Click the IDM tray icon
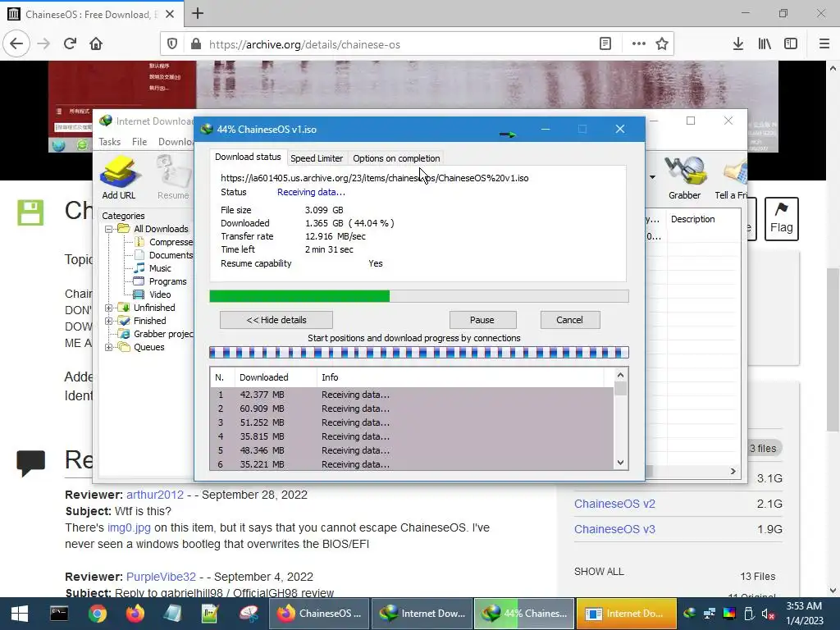Viewport: 840px width, 630px height. point(690,614)
